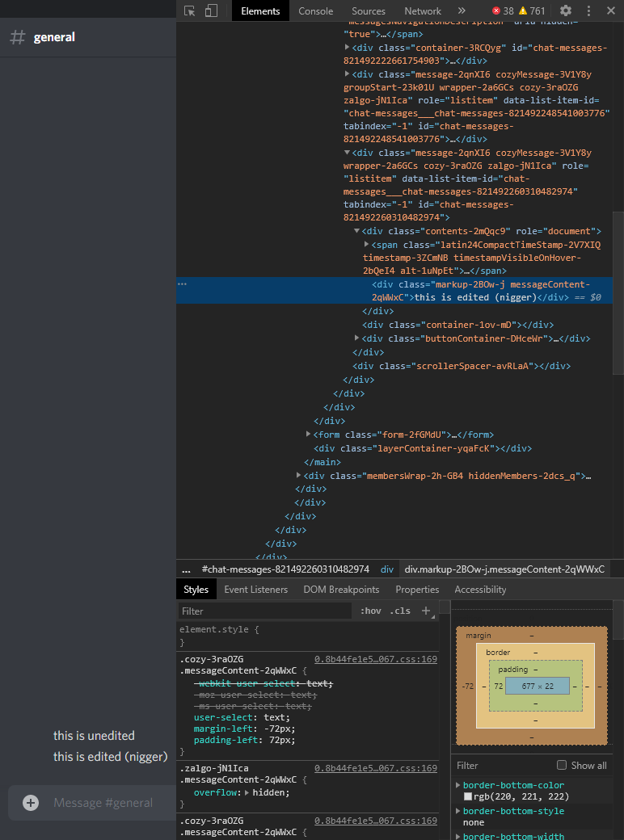Toggle the Show all checkbox
624x840 pixels.
(562, 765)
